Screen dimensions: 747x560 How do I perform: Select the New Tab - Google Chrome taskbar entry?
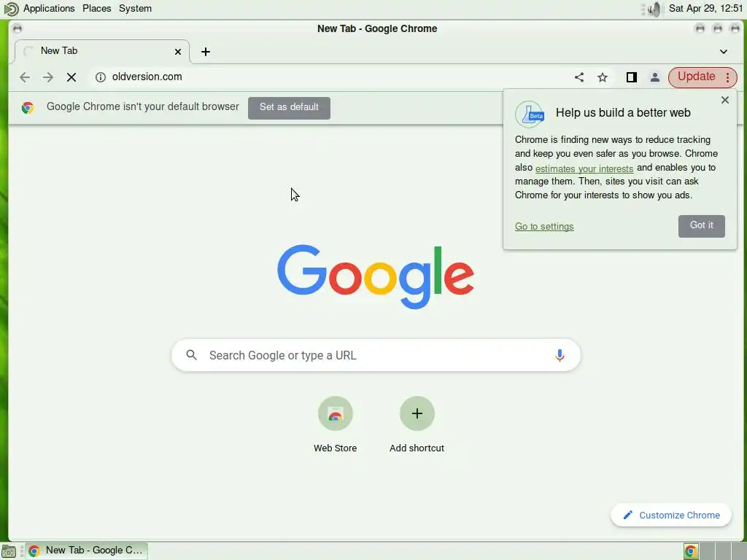pyautogui.click(x=87, y=551)
